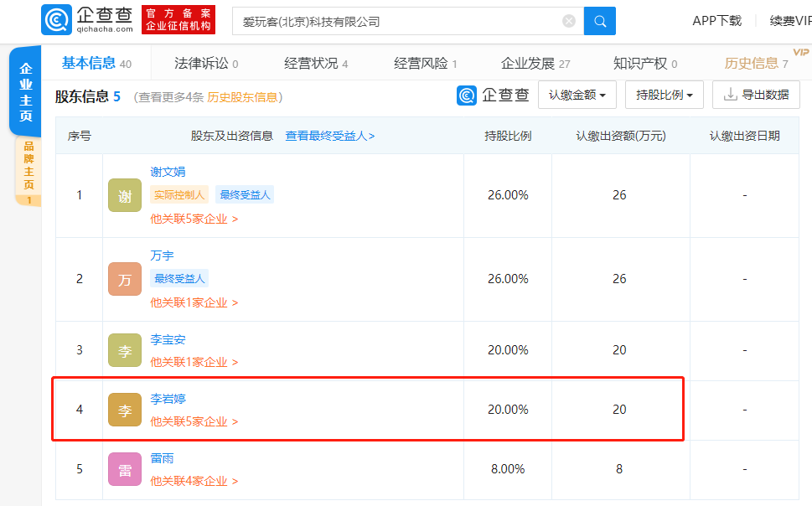This screenshot has width=812, height=506.
Task: Click the 李 avatar for 李宝安
Action: coord(125,350)
